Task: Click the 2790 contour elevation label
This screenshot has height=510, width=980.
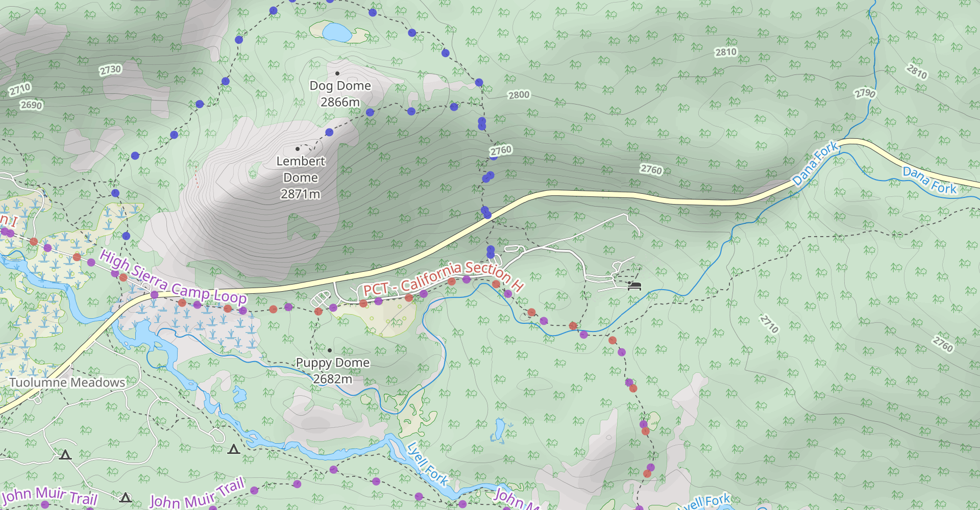Action: (x=865, y=93)
